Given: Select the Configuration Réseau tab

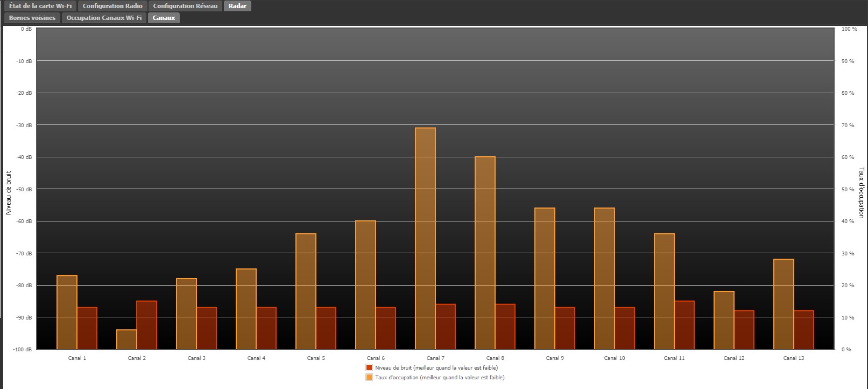Looking at the screenshot, I should coord(186,6).
